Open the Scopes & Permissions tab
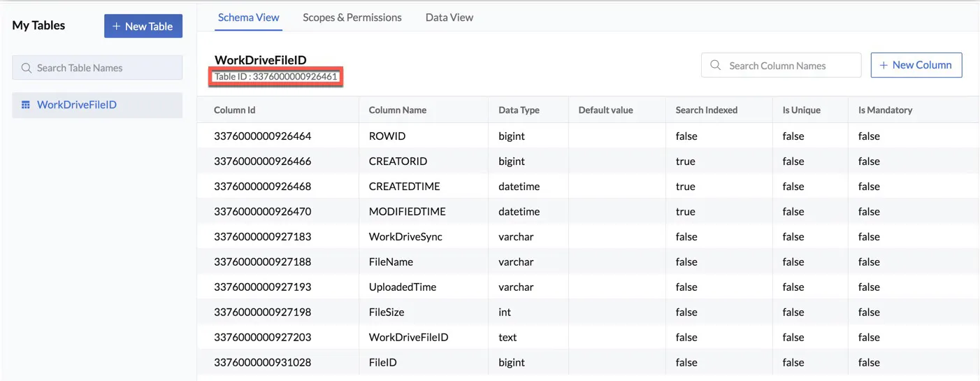Image resolution: width=980 pixels, height=381 pixels. pyautogui.click(x=352, y=17)
